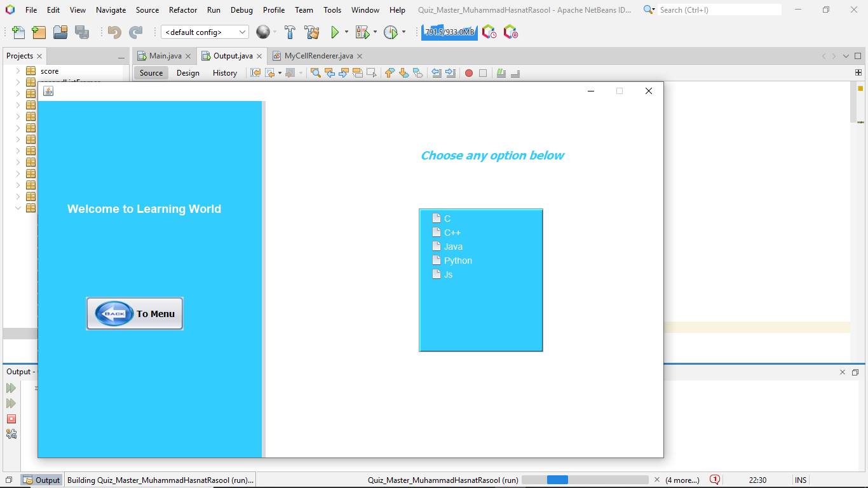Open the default config dropdown
The height and width of the screenshot is (488, 868).
click(205, 32)
